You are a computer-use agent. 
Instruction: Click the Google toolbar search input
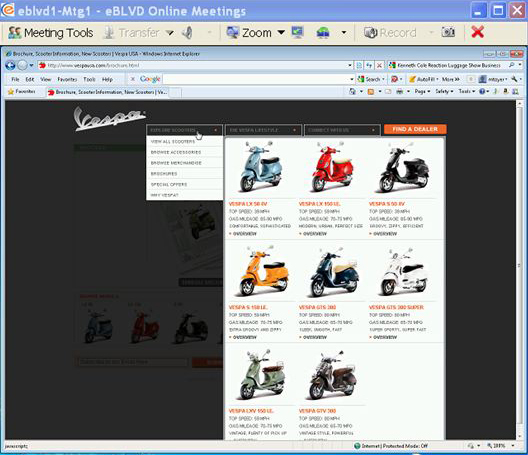tap(257, 79)
